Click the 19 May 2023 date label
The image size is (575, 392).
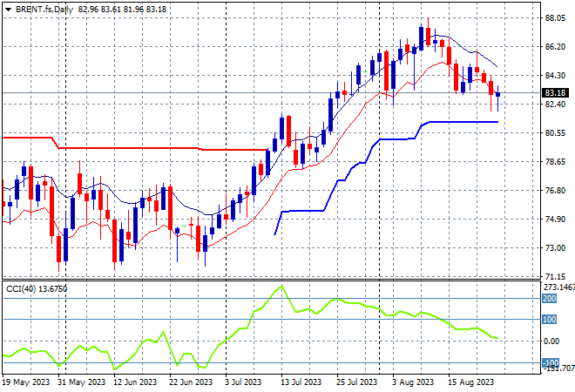pyautogui.click(x=25, y=382)
